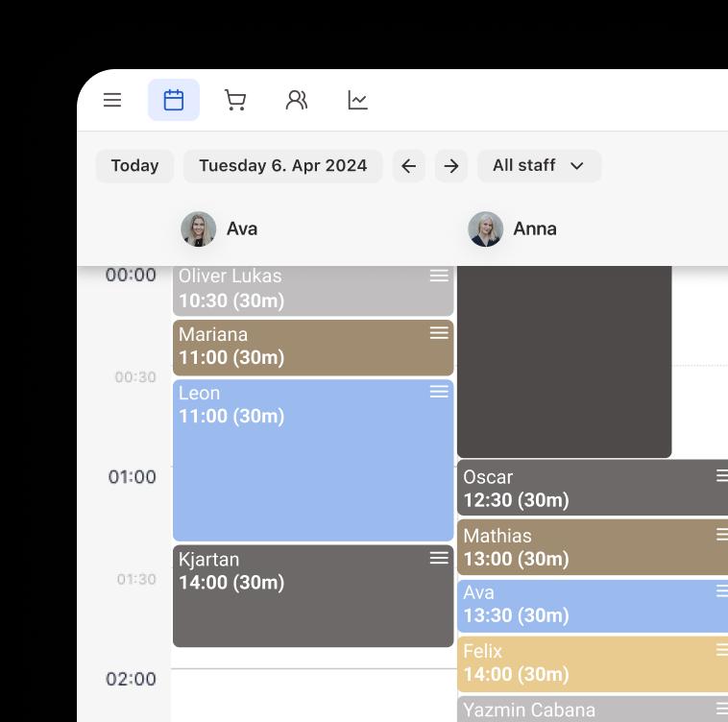Open the Tuesday 6. Apr 2024 date picker
728x722 pixels.
(282, 166)
